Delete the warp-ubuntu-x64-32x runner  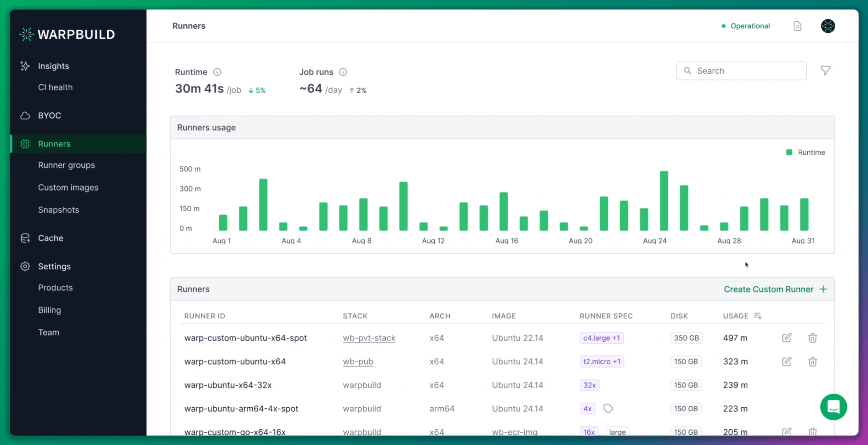tap(813, 385)
